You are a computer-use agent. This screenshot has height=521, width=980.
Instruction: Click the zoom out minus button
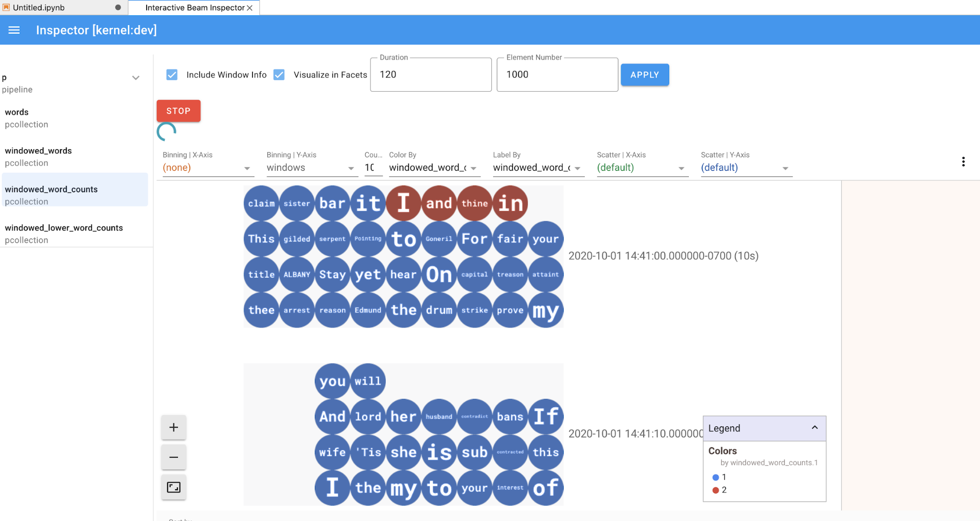click(174, 457)
